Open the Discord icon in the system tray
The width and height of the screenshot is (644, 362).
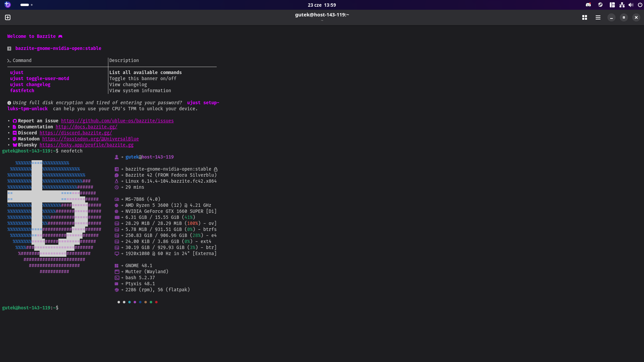click(588, 5)
